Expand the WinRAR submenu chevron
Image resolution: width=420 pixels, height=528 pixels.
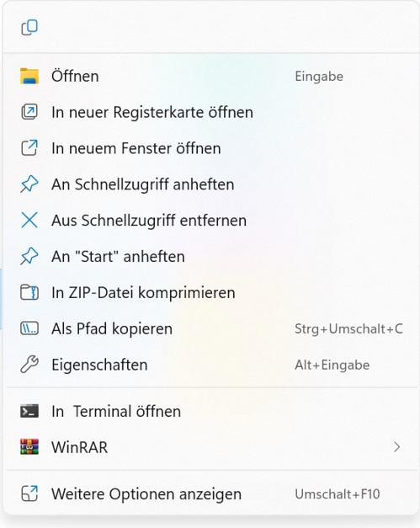[x=397, y=447]
